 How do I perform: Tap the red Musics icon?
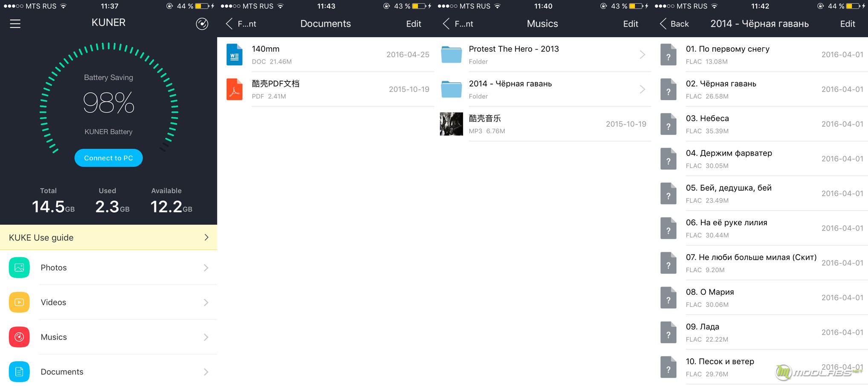click(x=19, y=337)
